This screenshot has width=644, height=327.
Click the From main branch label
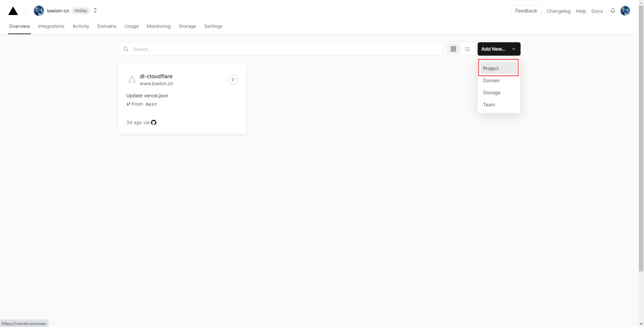142,104
